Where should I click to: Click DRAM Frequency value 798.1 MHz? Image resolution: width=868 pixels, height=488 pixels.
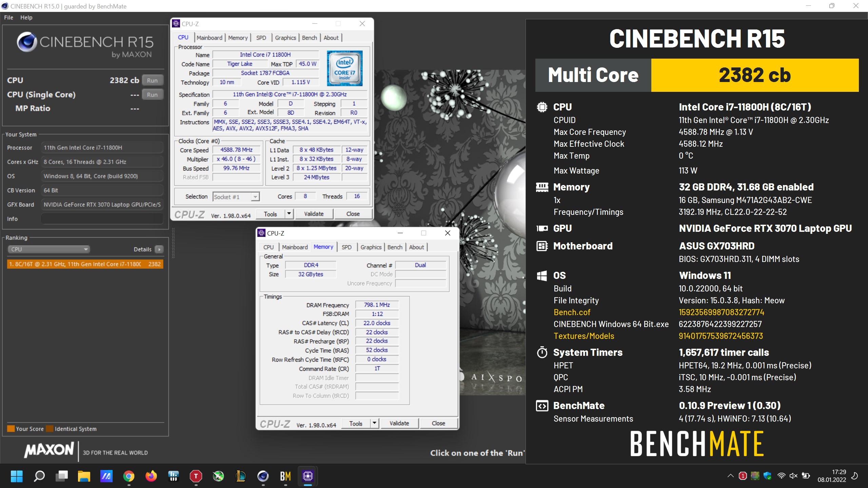[x=377, y=305]
